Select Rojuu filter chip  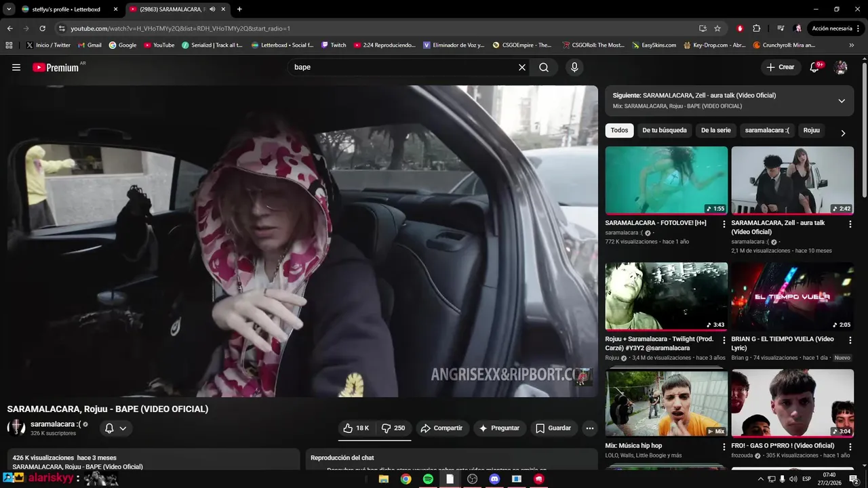click(812, 130)
